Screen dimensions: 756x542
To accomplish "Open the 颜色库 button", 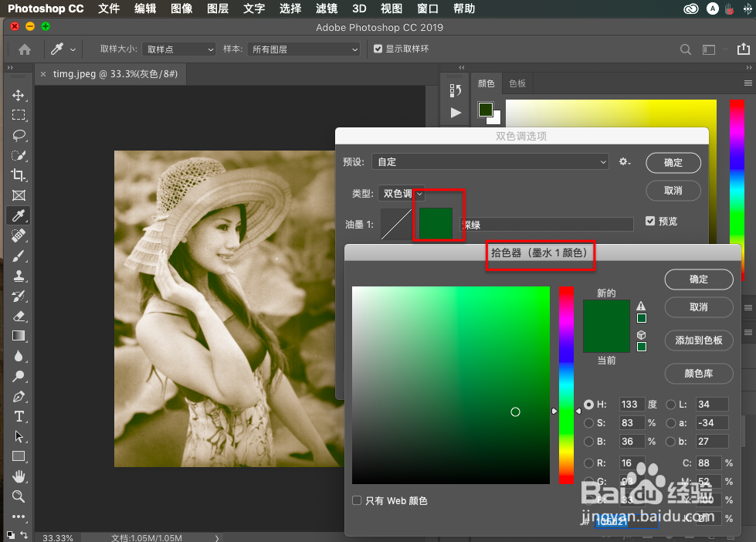I will pyautogui.click(x=699, y=373).
